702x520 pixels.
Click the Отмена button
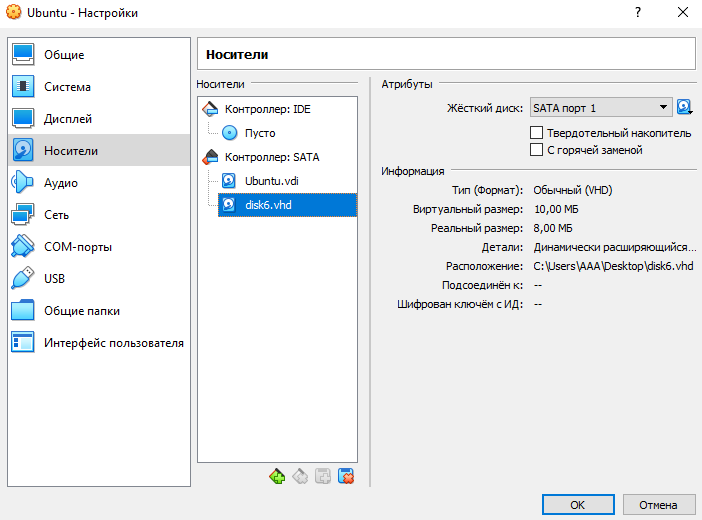coord(658,505)
